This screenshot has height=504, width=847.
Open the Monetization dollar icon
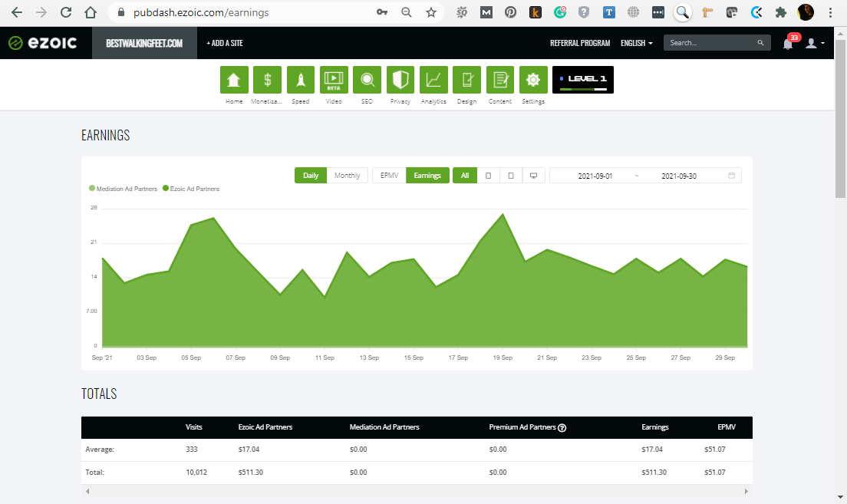[x=267, y=80]
